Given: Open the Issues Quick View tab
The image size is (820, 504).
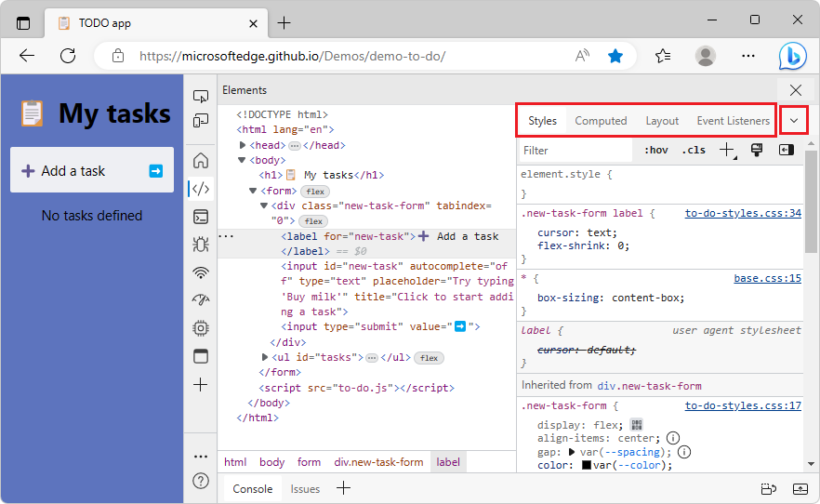Looking at the screenshot, I should click(x=305, y=489).
